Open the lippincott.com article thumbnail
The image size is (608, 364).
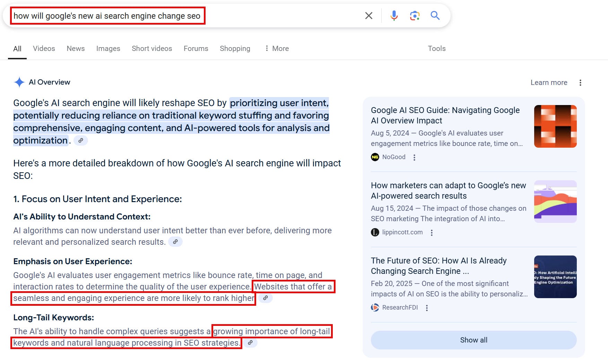555,201
